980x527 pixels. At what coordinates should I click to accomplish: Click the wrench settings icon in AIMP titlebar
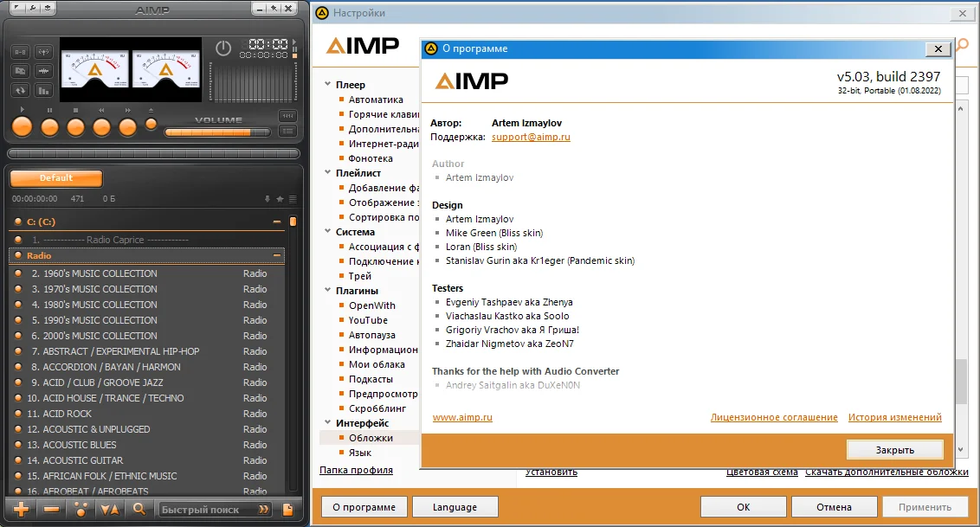click(x=33, y=8)
